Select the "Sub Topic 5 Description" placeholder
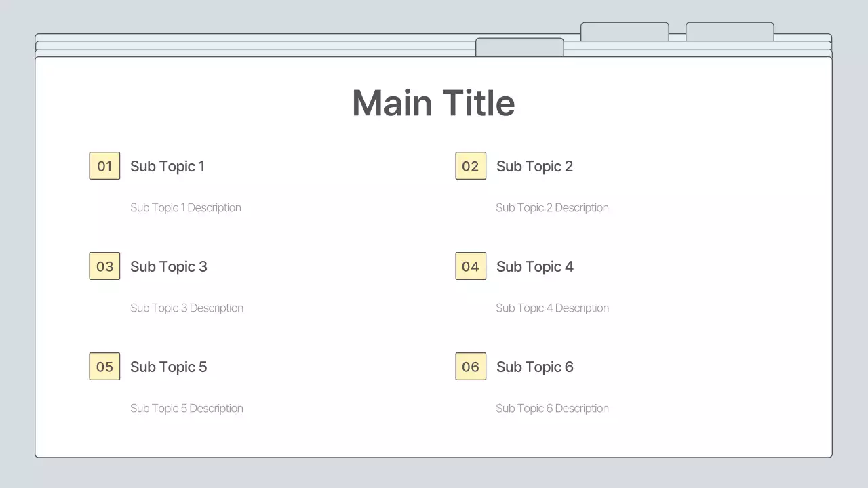The image size is (868, 488). click(186, 408)
